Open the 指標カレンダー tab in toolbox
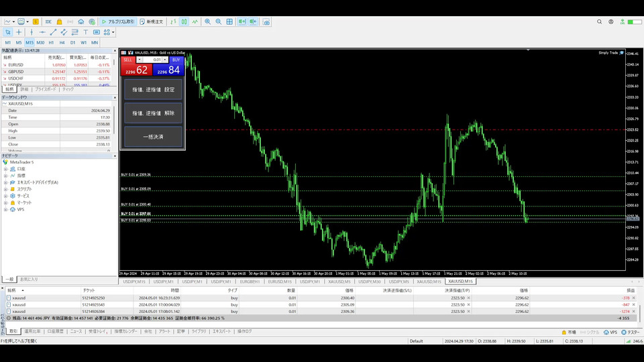644x362 pixels. [125, 331]
